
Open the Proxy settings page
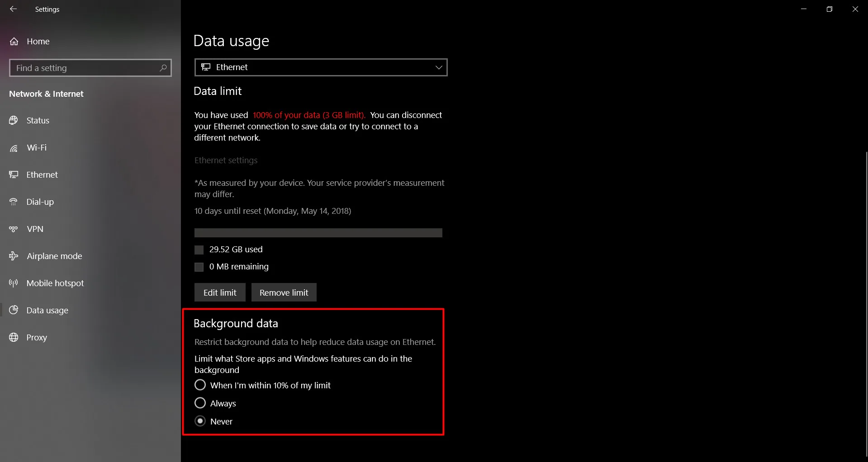point(90,337)
